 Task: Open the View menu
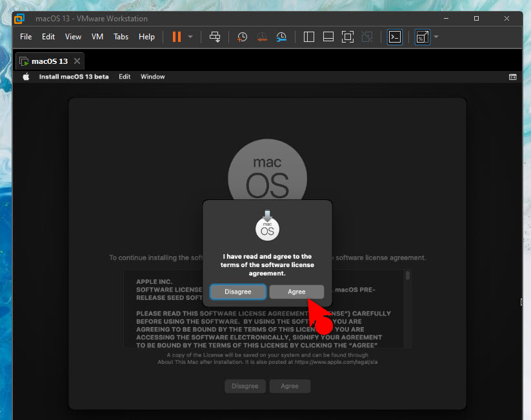coord(73,37)
